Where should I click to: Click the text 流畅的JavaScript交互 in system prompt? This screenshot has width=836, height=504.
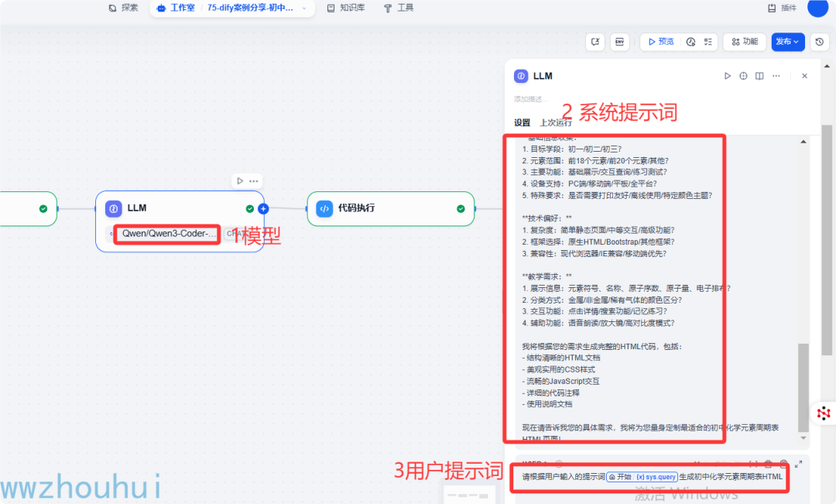563,381
